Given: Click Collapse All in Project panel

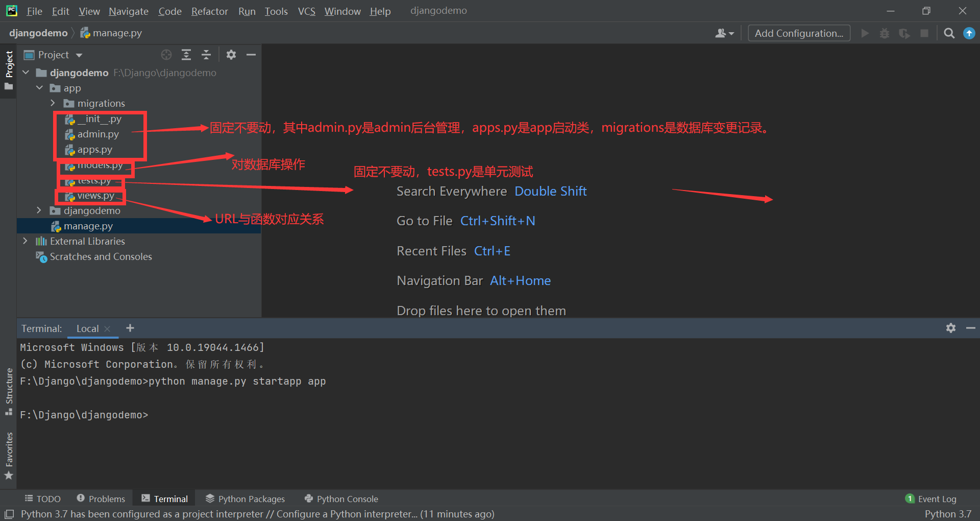Looking at the screenshot, I should tap(206, 55).
